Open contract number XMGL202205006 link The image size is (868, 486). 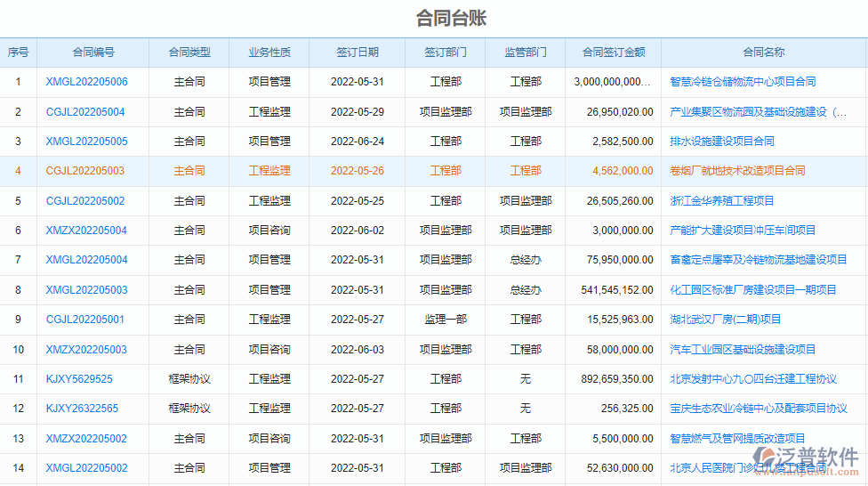tap(86, 82)
